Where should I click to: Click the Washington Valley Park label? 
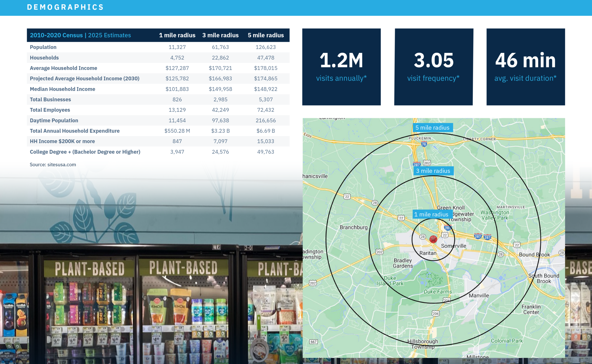click(x=495, y=215)
